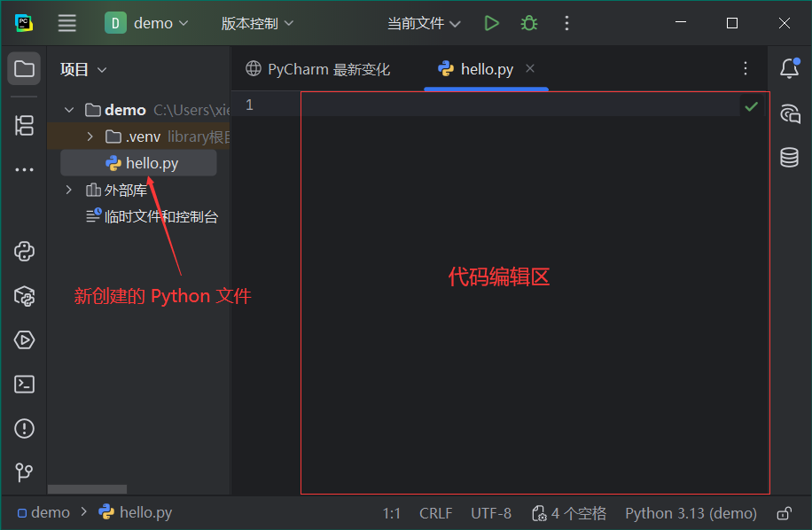The width and height of the screenshot is (812, 530).
Task: Change the UTF-8 file encoding
Action: pyautogui.click(x=491, y=513)
